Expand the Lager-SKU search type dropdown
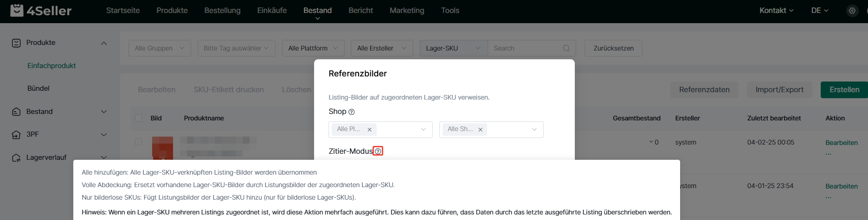868x220 pixels. point(453,48)
